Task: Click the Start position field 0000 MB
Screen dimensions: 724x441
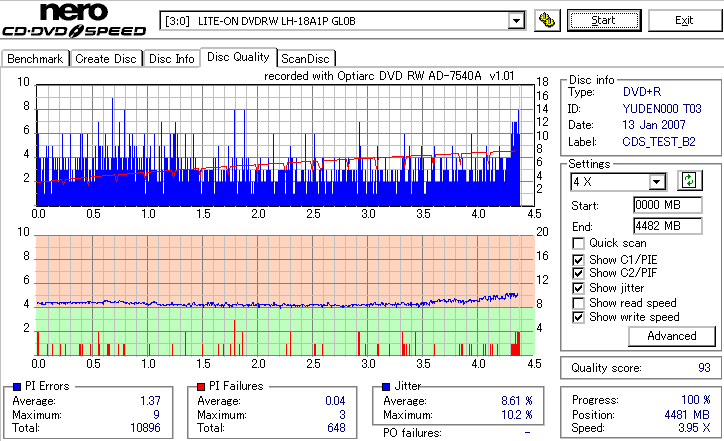Action: (x=668, y=205)
